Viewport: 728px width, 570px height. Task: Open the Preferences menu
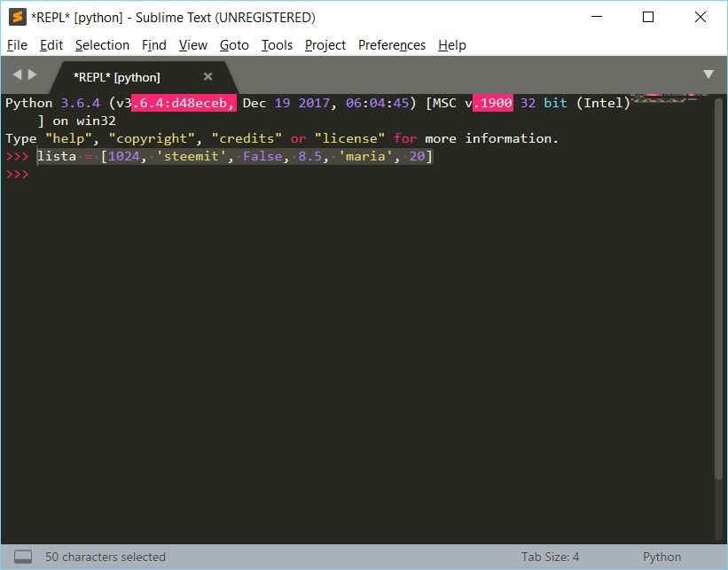point(391,45)
